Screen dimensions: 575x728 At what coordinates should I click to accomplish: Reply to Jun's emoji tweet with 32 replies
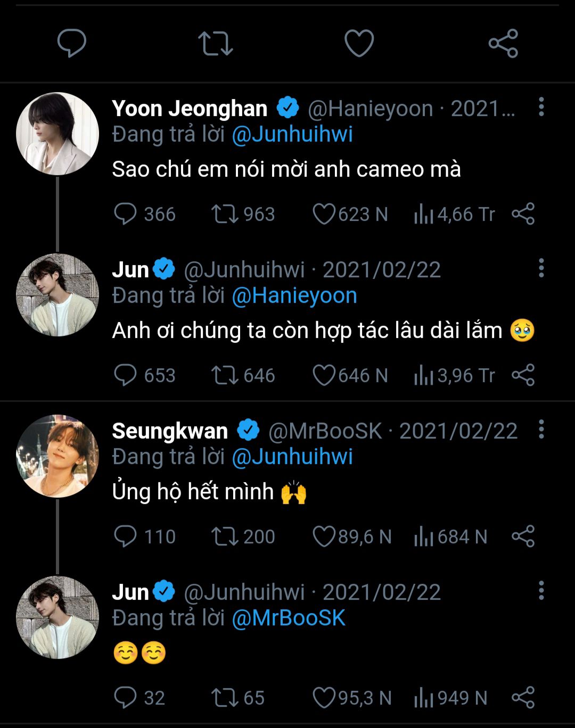(126, 698)
